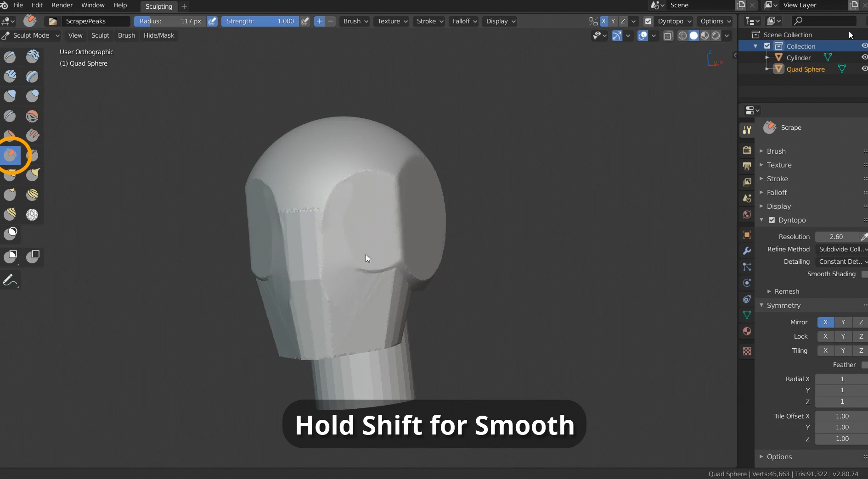Select the Scrape sculpt brush

click(10, 155)
